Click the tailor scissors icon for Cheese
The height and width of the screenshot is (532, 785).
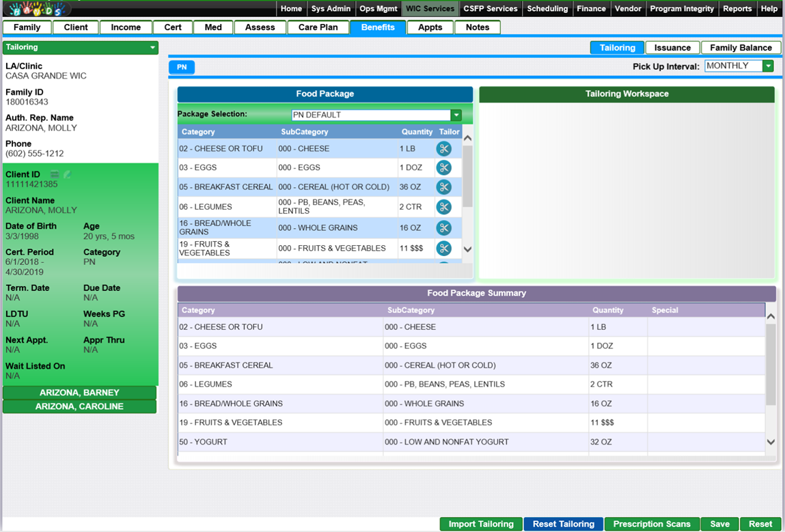443,149
